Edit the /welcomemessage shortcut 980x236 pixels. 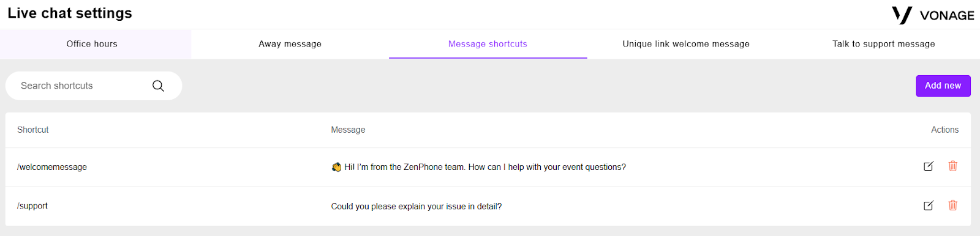929,166
